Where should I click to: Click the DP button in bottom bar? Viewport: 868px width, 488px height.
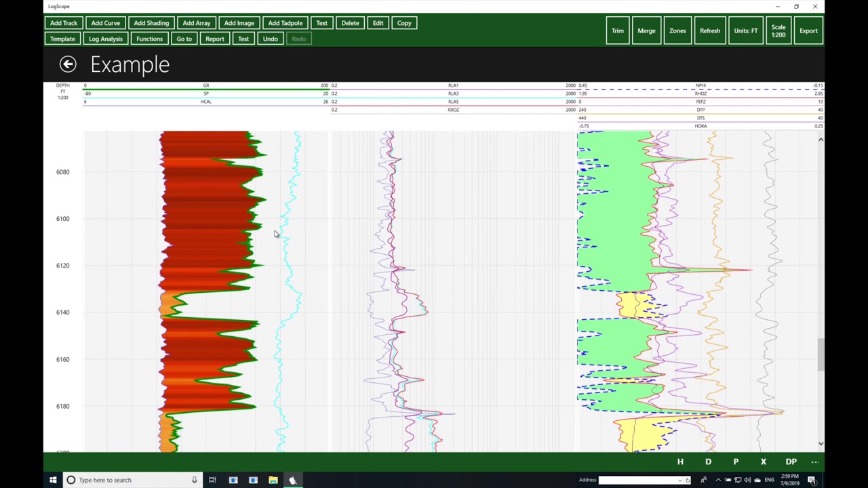click(791, 462)
